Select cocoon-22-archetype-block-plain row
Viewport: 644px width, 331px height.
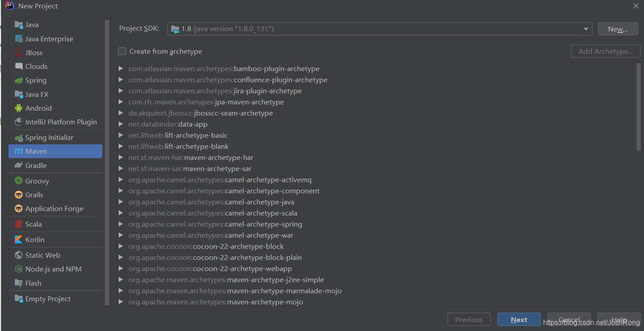(377, 257)
